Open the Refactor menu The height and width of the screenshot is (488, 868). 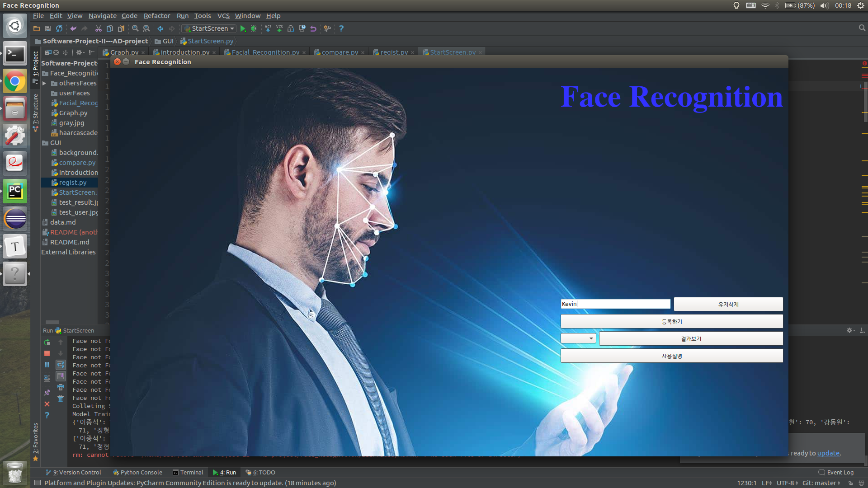(156, 16)
